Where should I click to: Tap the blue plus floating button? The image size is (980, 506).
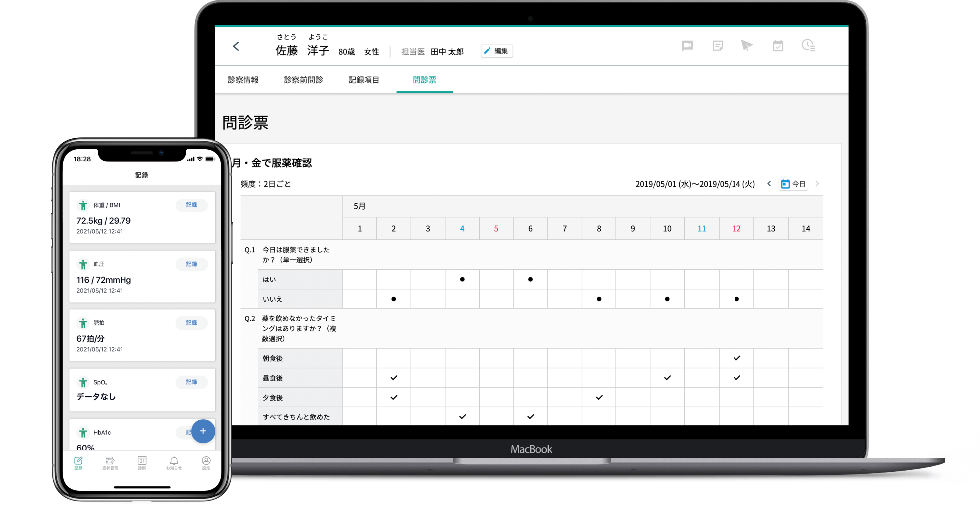pyautogui.click(x=203, y=431)
